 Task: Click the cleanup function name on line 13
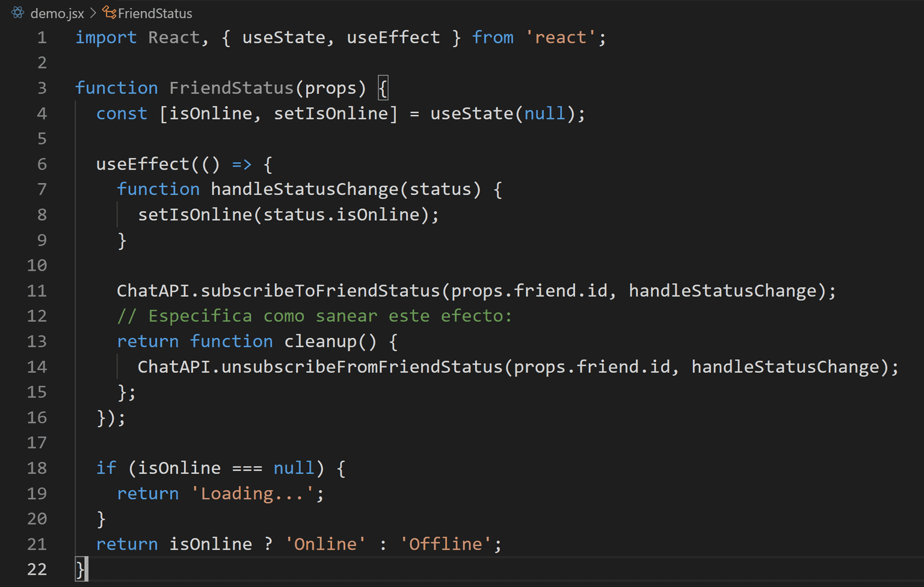(x=320, y=341)
